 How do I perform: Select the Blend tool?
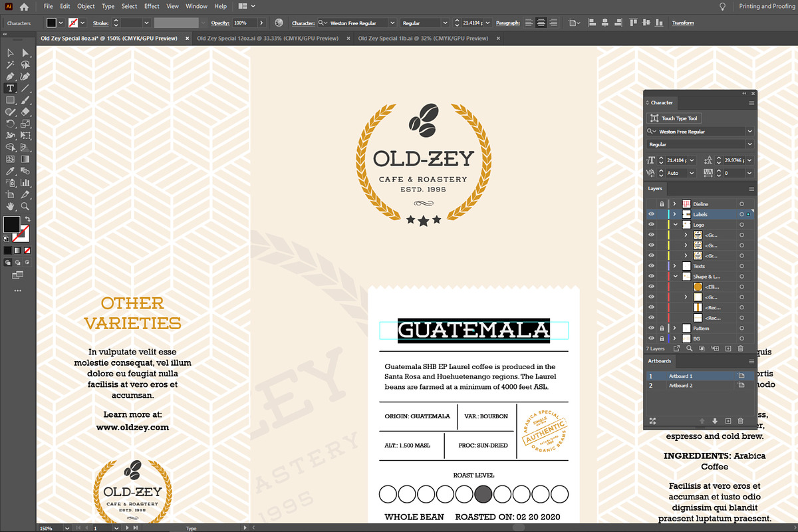(25, 171)
